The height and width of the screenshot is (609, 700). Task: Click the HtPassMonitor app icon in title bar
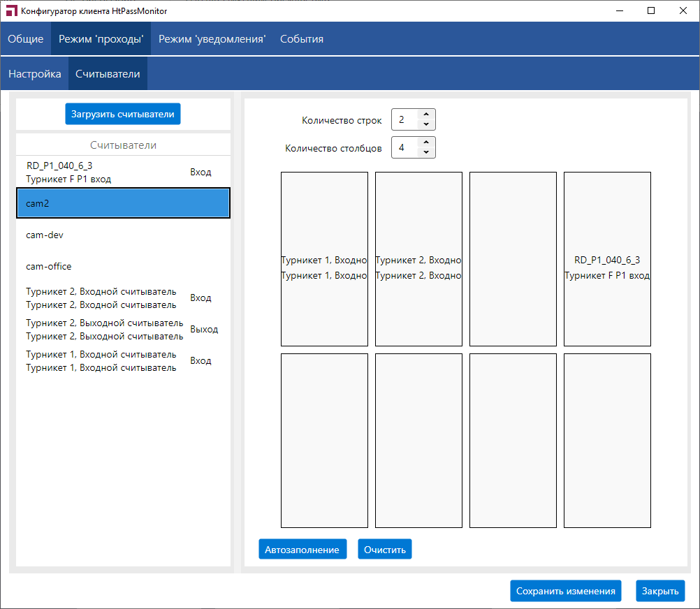tap(12, 11)
